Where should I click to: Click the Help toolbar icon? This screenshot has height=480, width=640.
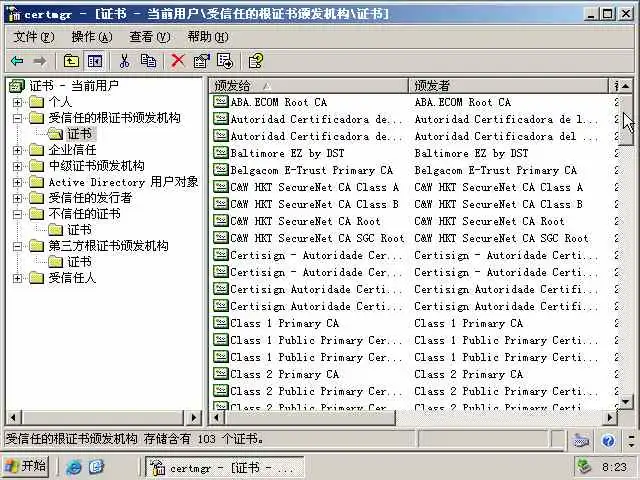pos(256,61)
